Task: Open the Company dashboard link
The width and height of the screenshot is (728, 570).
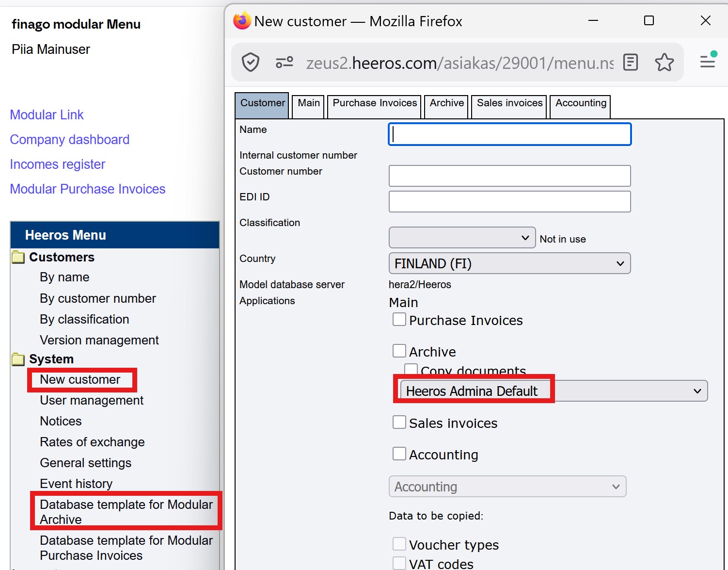Action: tap(70, 140)
